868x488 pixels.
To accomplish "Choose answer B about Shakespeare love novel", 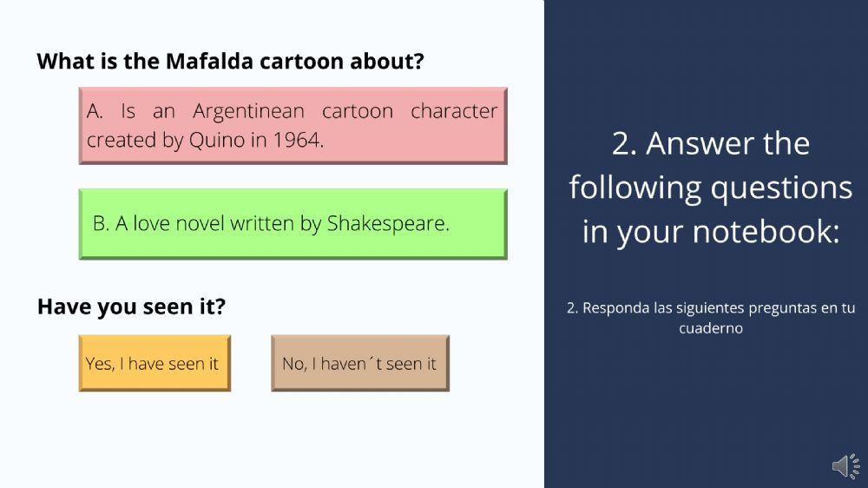I will (293, 223).
